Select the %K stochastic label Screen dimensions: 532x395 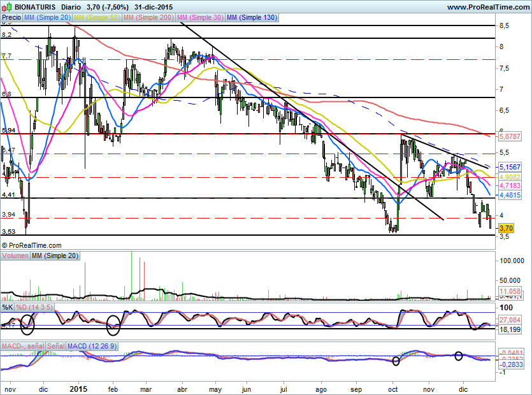(8, 307)
